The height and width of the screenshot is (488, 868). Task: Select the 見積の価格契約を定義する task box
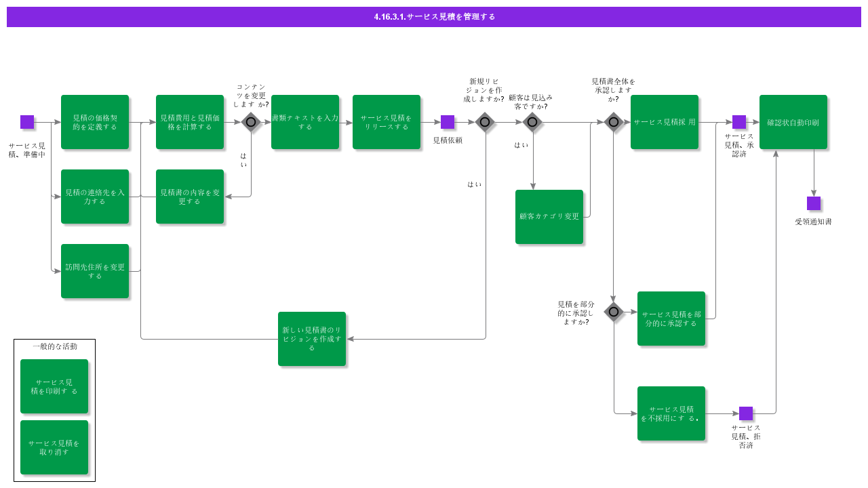point(95,123)
